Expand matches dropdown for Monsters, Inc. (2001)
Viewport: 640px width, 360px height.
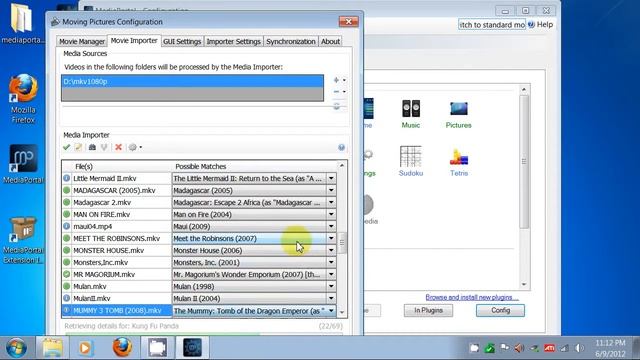point(331,262)
